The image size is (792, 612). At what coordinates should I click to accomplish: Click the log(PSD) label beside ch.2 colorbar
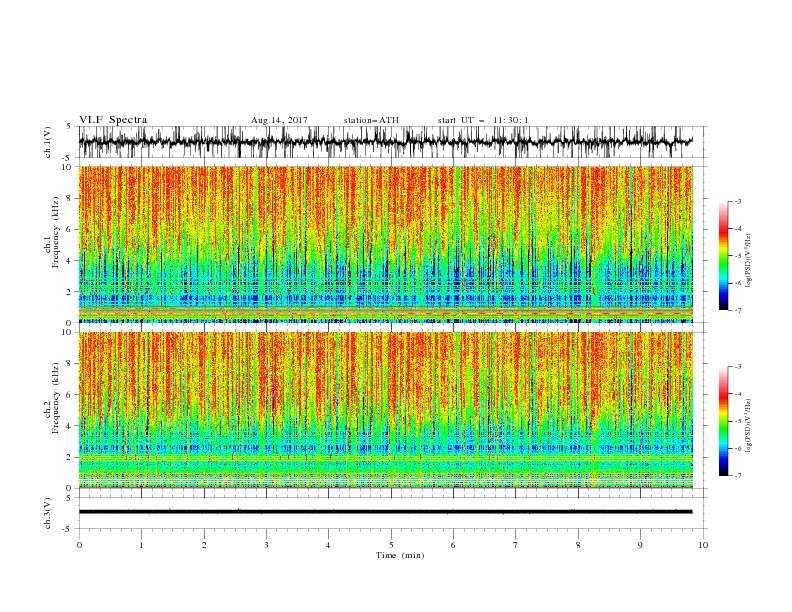[x=749, y=425]
